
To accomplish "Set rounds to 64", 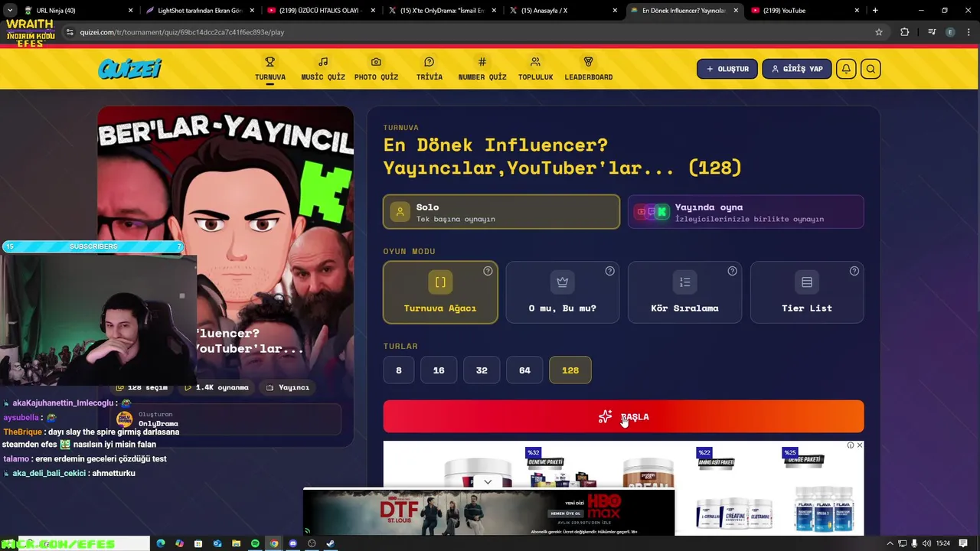I will tap(524, 370).
